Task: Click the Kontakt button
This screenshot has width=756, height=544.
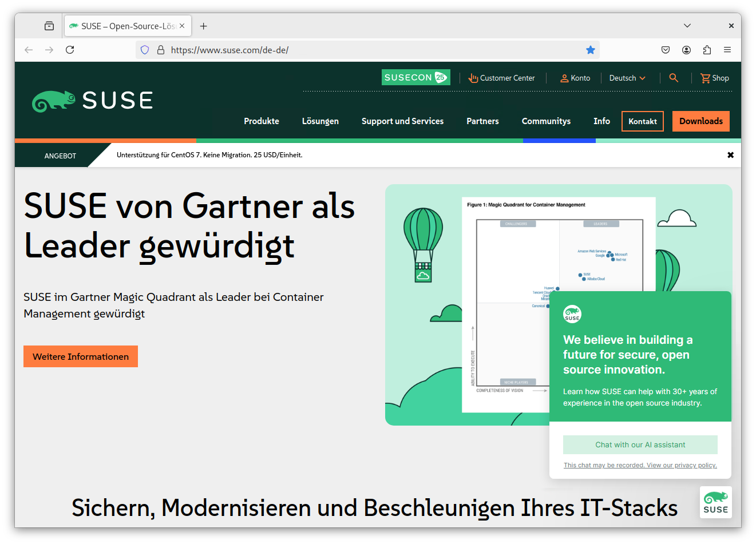Action: 643,121
